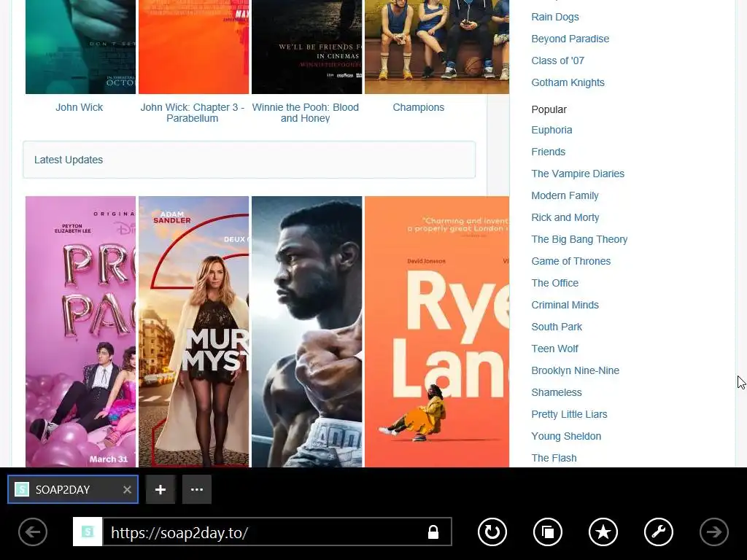Open Shameless link
Image resolution: width=747 pixels, height=560 pixels.
click(557, 393)
